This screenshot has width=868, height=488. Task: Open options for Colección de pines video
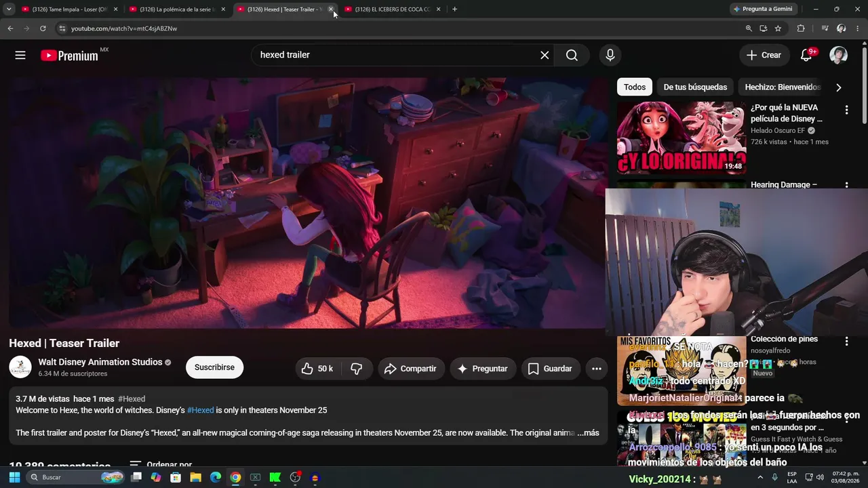point(846,342)
